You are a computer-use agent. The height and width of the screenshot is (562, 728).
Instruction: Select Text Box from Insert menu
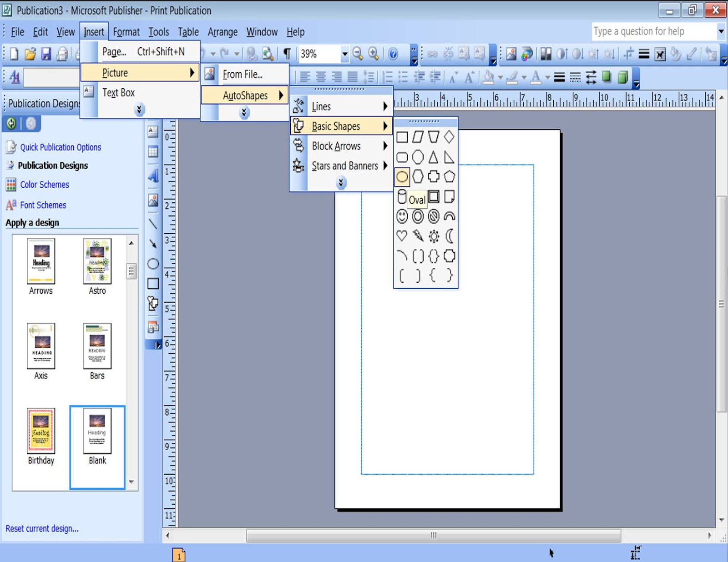(x=140, y=93)
